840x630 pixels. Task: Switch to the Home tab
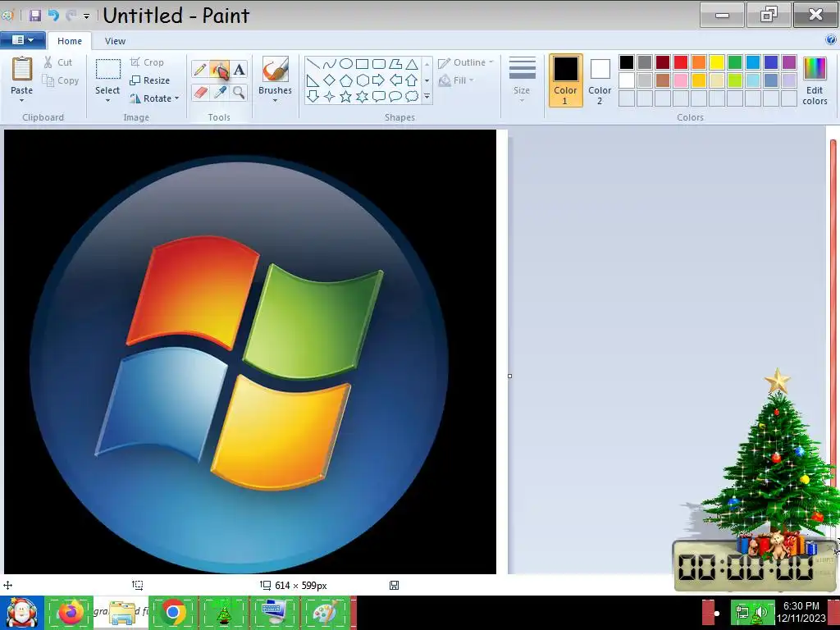pyautogui.click(x=70, y=41)
